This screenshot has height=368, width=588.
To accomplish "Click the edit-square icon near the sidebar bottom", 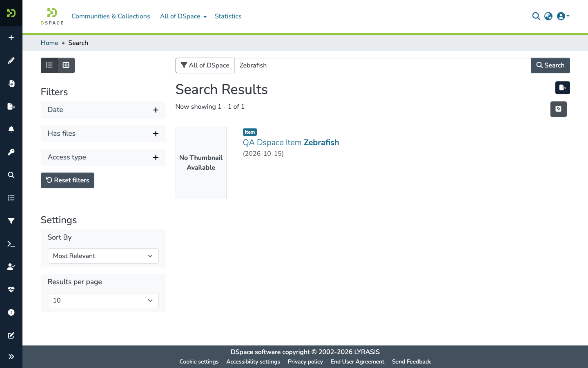I will pyautogui.click(x=11, y=335).
